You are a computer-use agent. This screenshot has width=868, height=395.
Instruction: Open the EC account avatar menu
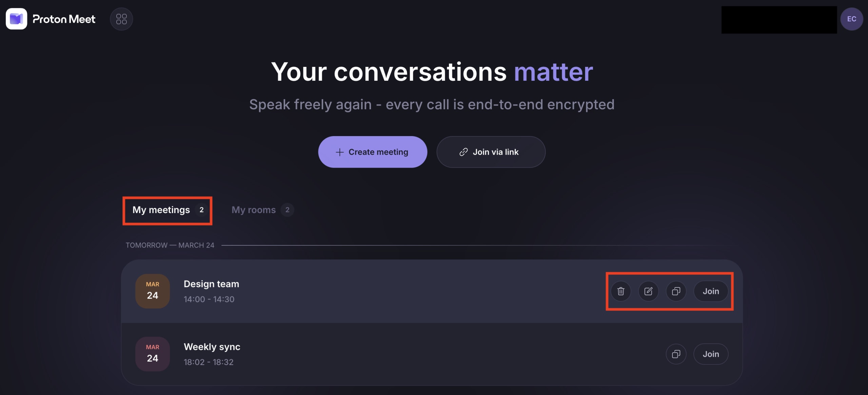pyautogui.click(x=851, y=19)
